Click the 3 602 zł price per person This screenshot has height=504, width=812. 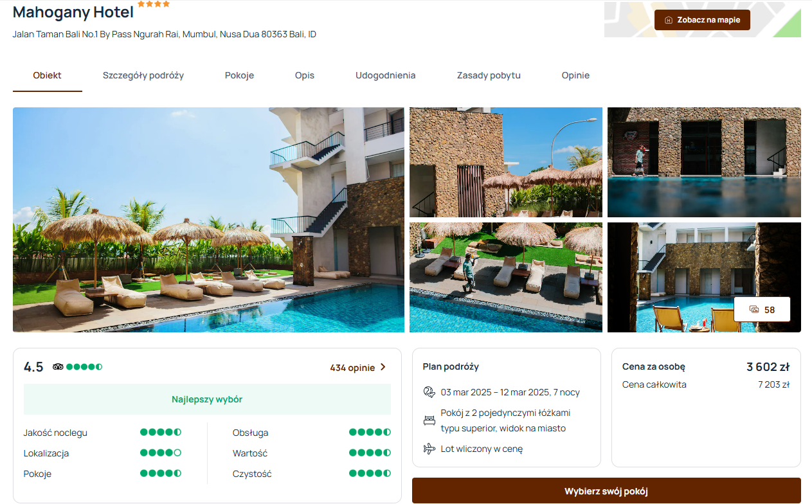pos(768,367)
